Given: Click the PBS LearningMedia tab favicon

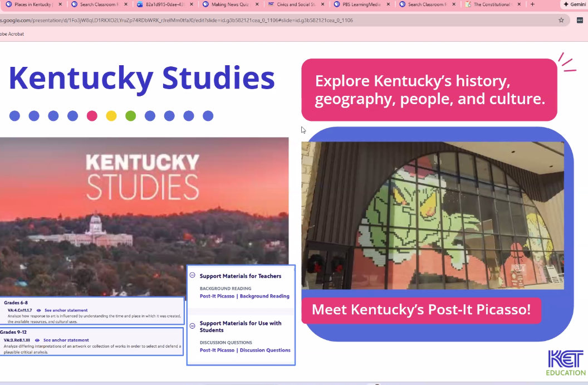Looking at the screenshot, I should (x=337, y=4).
